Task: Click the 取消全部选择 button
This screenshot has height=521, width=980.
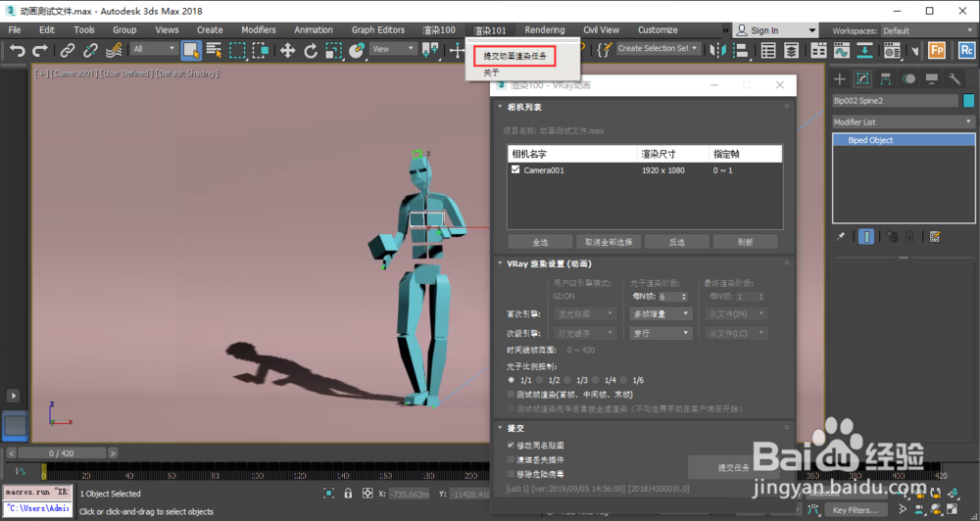Action: click(x=609, y=242)
